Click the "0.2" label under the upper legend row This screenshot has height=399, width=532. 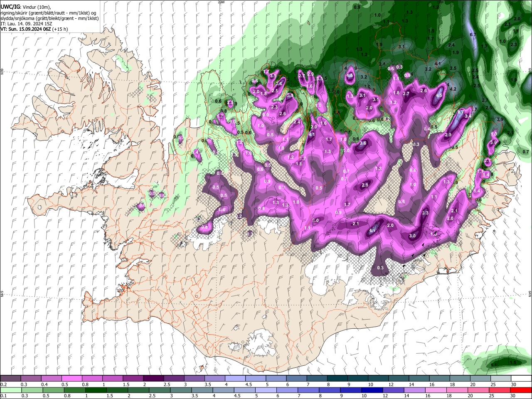4,384
